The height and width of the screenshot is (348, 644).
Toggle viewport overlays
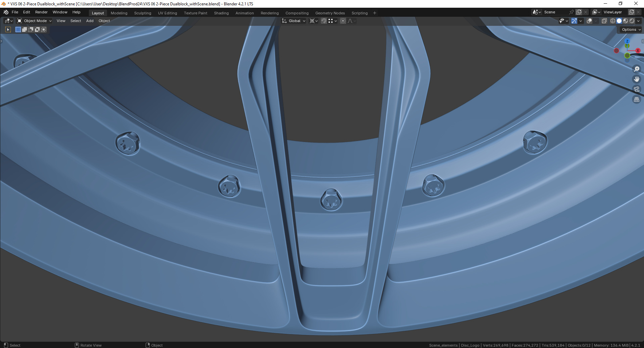click(589, 21)
